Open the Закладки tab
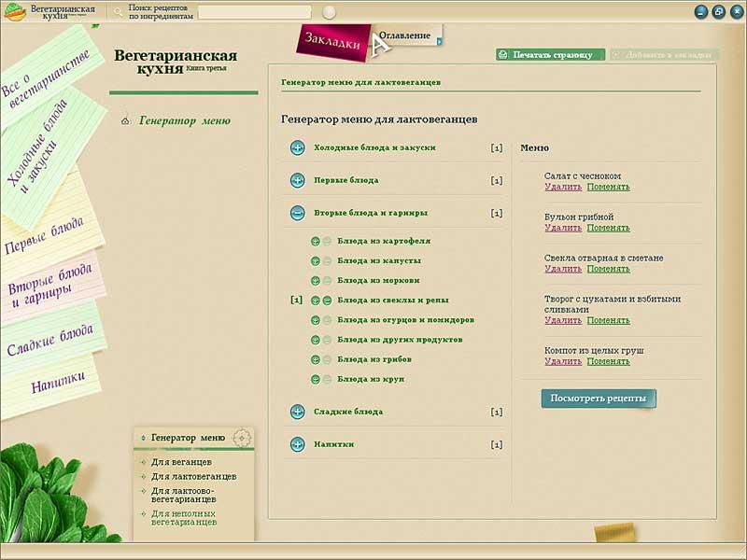This screenshot has width=747, height=560. tap(329, 42)
